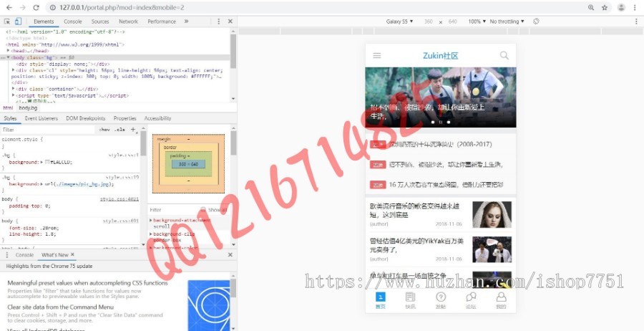Go back with the browser back arrow
The image size is (644, 331).
(x=9, y=7)
